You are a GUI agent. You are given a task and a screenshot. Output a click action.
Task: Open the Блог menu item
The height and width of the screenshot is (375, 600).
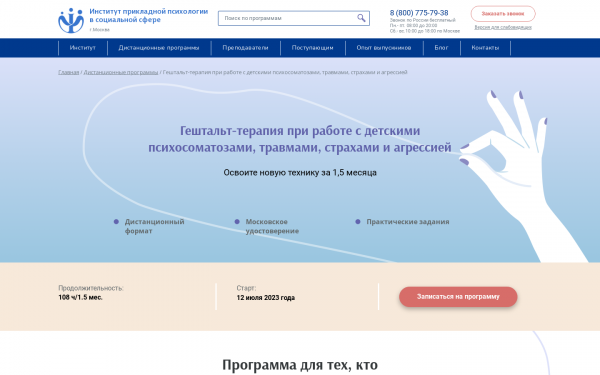click(441, 48)
